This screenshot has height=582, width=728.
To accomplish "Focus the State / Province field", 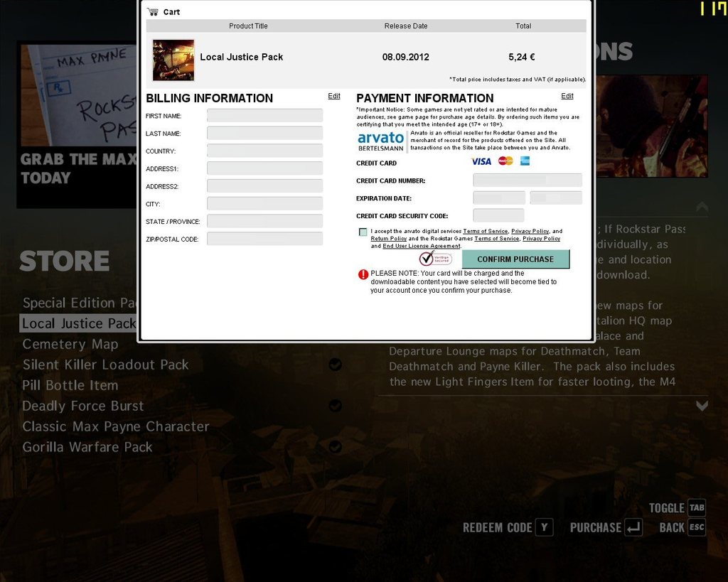I will pyautogui.click(x=264, y=222).
